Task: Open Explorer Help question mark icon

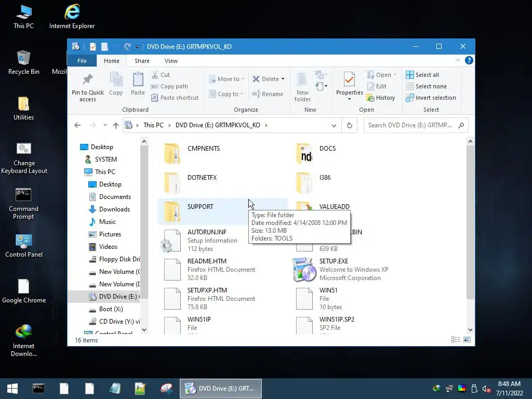Action: (469, 60)
